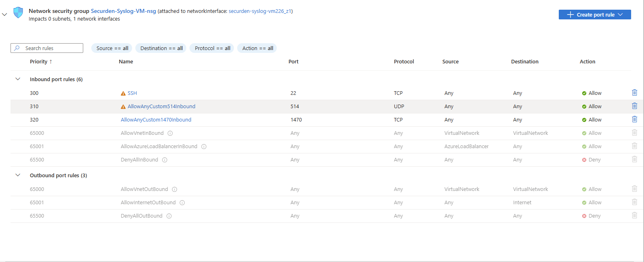Viewport: 644px width, 262px height.
Task: Sort rules by Source column header
Action: coord(450,62)
